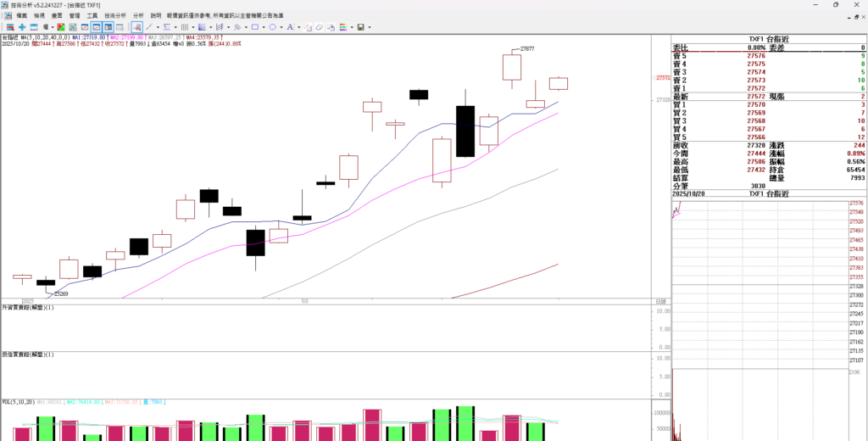Toggle the first highlighted chart window button
Screen dimensions: 868x441
click(97, 27)
